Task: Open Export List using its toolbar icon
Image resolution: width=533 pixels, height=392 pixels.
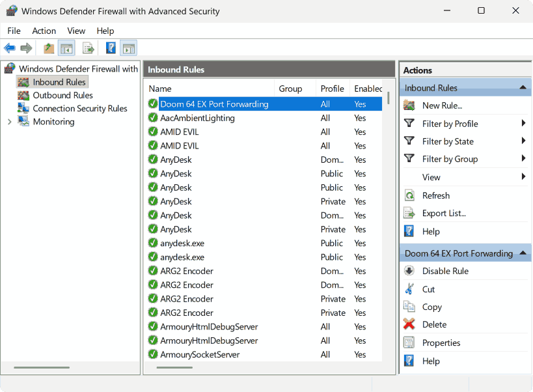Action: coord(87,48)
